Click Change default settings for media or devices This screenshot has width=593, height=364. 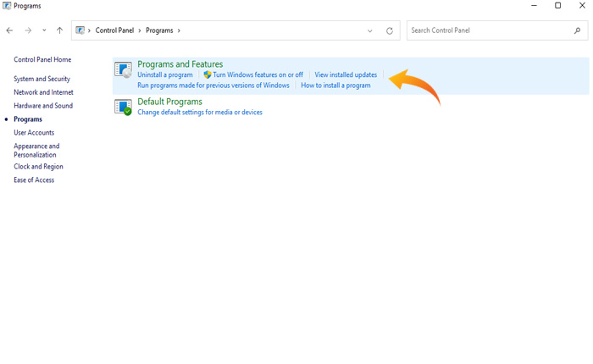pyautogui.click(x=200, y=113)
